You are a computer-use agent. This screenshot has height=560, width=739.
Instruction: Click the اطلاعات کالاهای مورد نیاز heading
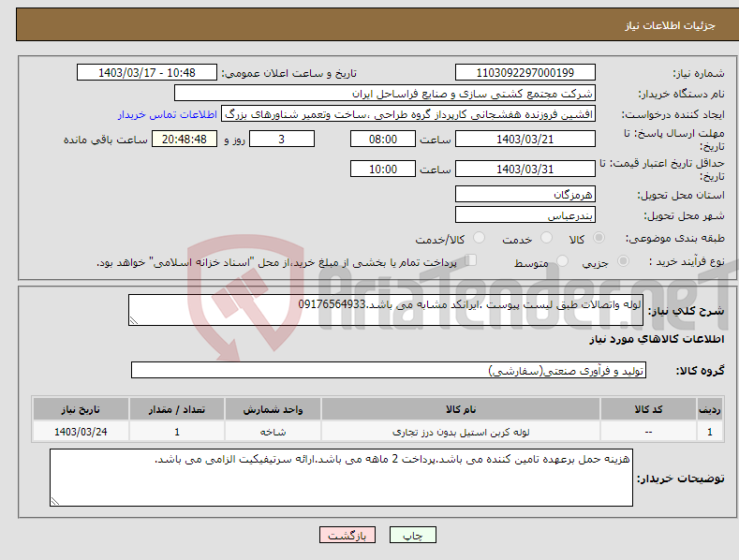(x=657, y=339)
